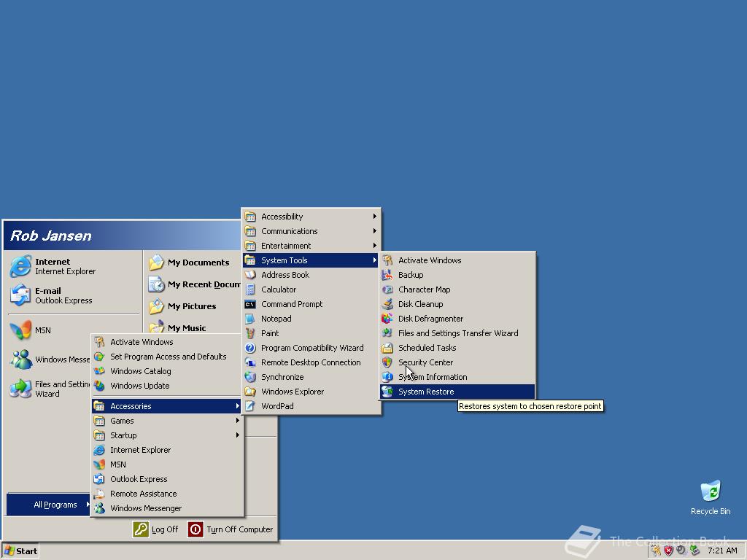Click the Paint icon in Accessories menu
This screenshot has height=560, width=747.
click(x=250, y=333)
